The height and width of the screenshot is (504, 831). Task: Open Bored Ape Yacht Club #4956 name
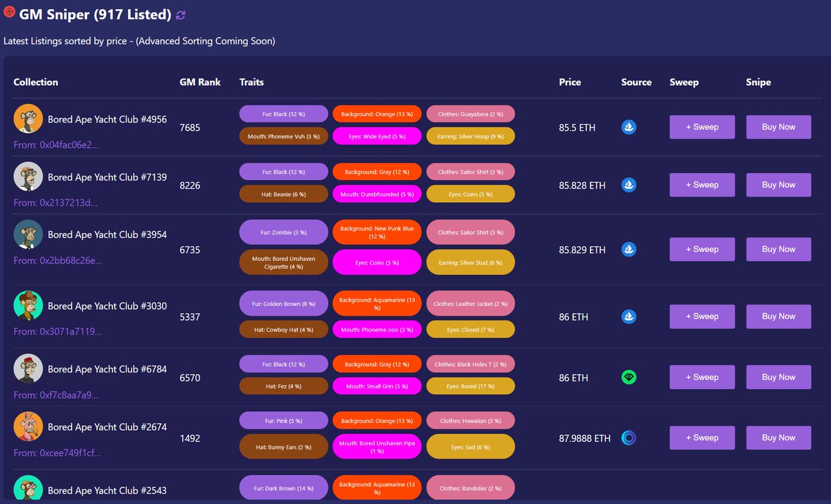coord(107,119)
